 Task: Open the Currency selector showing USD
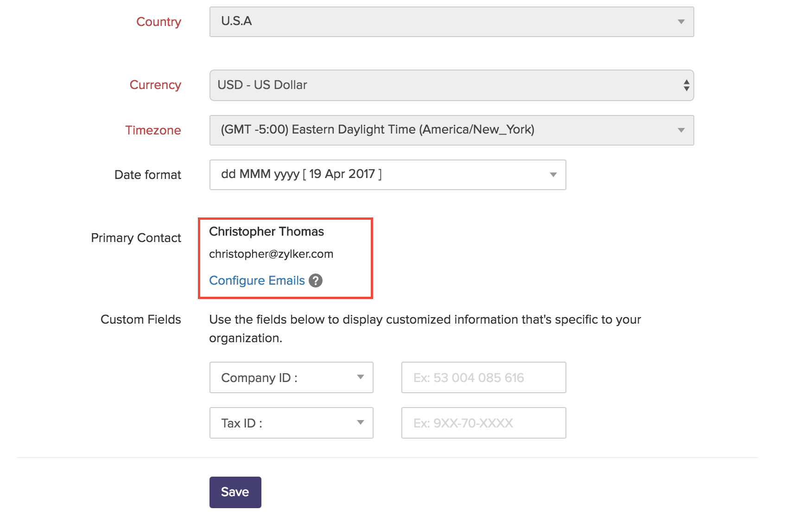click(x=451, y=85)
